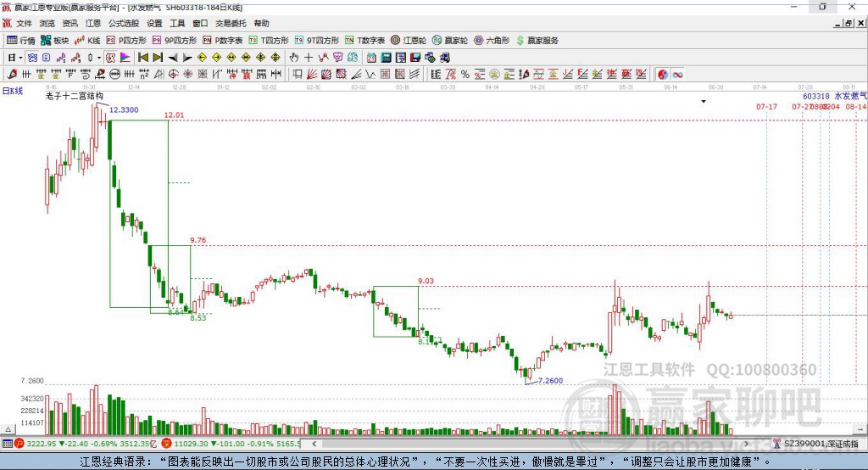Open the 帮助 menu
This screenshot has width=868, height=470.
coord(261,23)
